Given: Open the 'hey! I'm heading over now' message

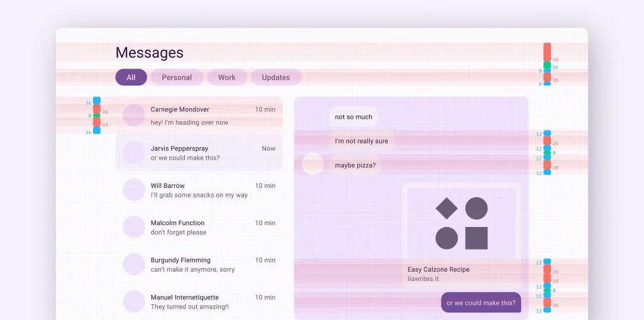Looking at the screenshot, I should click(189, 123).
